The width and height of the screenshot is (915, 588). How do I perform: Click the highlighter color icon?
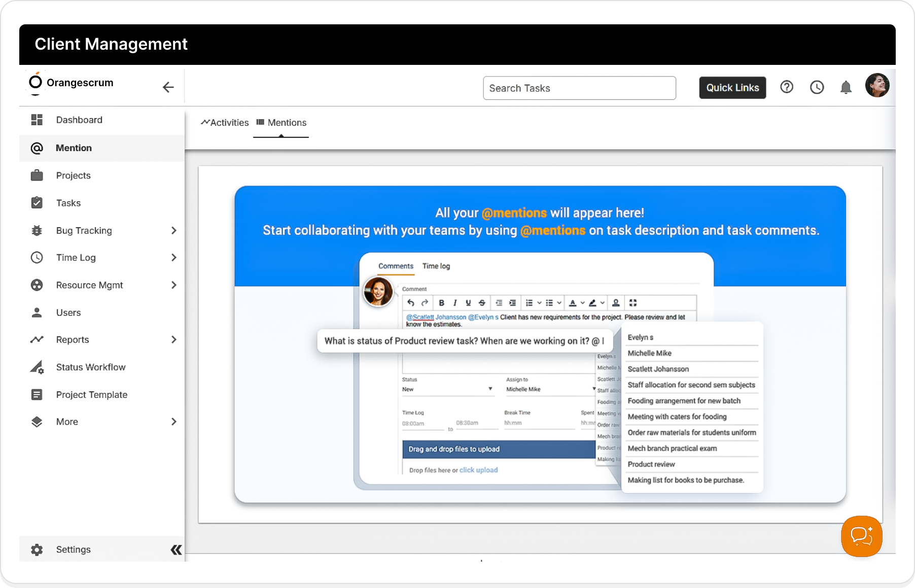pos(592,303)
